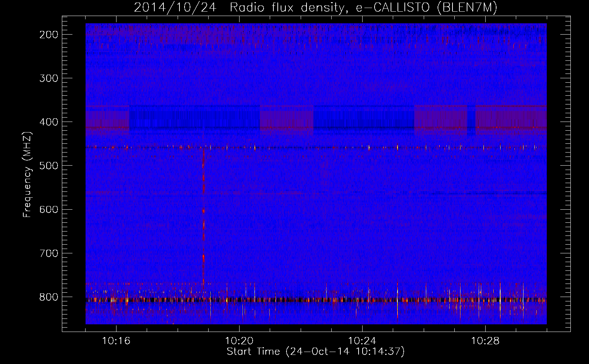Select the 800 frequency tick label

click(48, 297)
